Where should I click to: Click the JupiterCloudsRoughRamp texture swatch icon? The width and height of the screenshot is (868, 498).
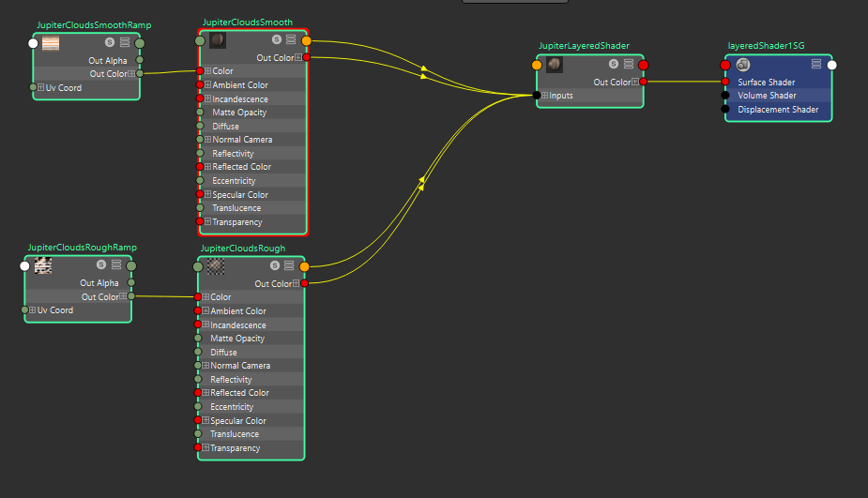tap(42, 266)
